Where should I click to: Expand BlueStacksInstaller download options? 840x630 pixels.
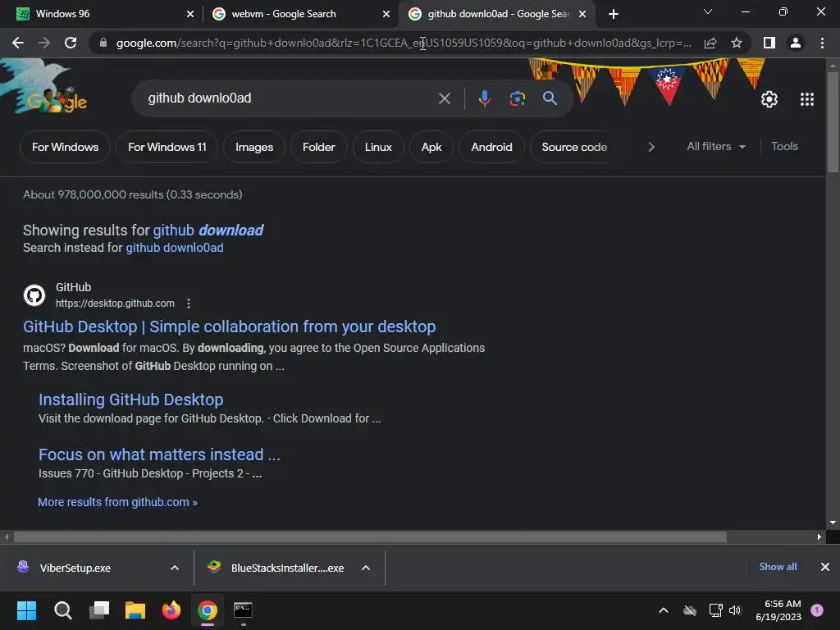[x=366, y=568]
